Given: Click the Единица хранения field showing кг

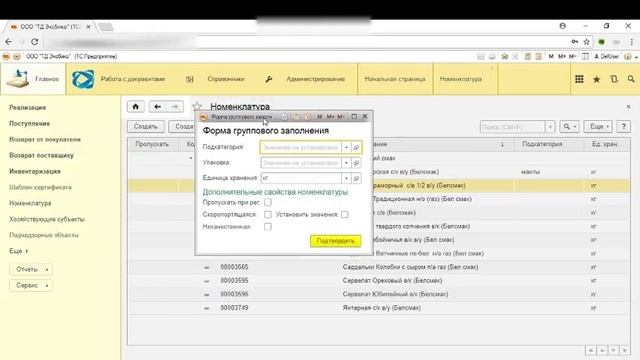Looking at the screenshot, I should click(x=301, y=178).
